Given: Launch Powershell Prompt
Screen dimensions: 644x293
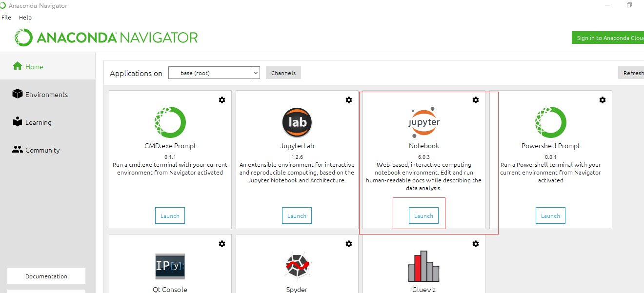Looking at the screenshot, I should [x=550, y=215].
